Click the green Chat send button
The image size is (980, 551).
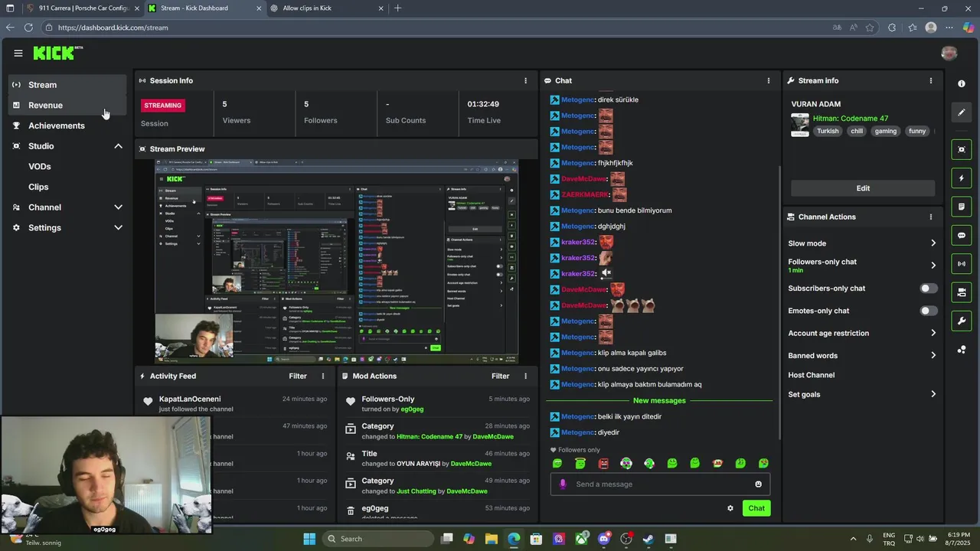(756, 508)
